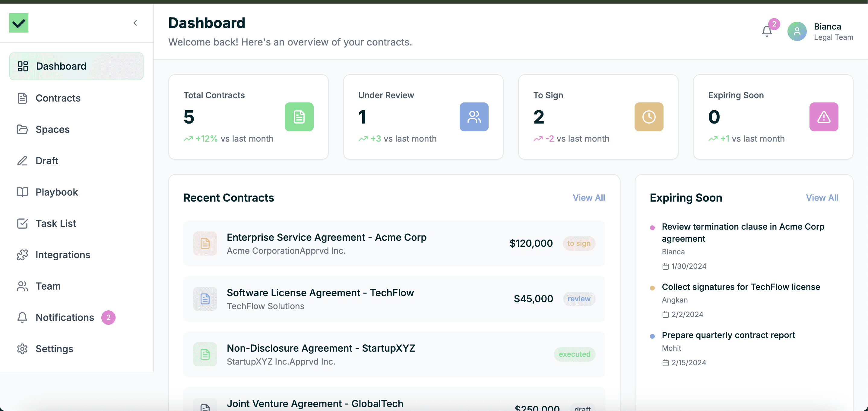Click the green document icon in Total Contracts
The image size is (868, 411).
(299, 117)
